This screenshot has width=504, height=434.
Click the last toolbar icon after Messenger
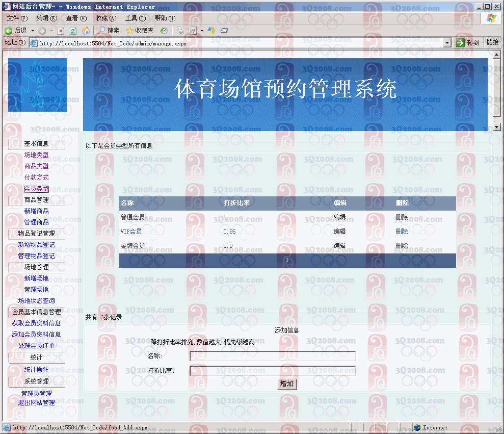224,31
